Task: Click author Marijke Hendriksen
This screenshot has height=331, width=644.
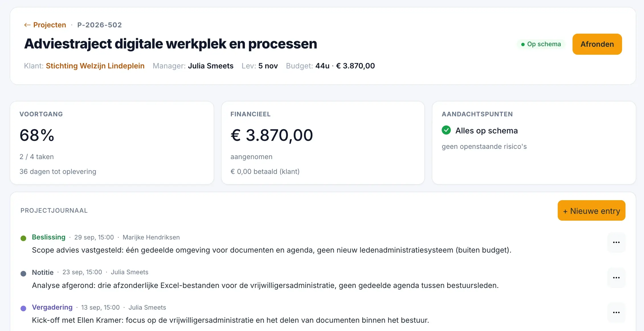Action: tap(151, 237)
